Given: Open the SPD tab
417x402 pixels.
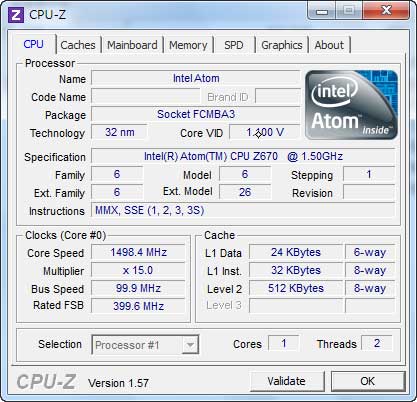Looking at the screenshot, I should (234, 45).
